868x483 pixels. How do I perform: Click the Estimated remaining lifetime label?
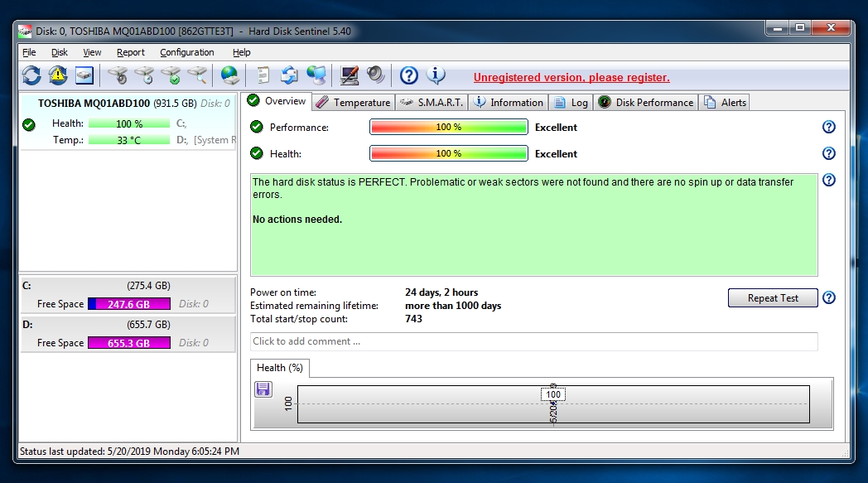coord(314,306)
